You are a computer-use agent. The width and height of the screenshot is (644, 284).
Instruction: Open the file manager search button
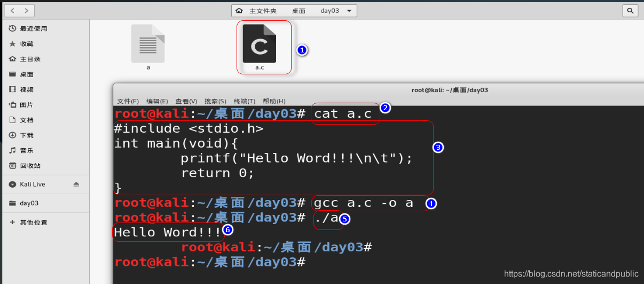click(631, 11)
